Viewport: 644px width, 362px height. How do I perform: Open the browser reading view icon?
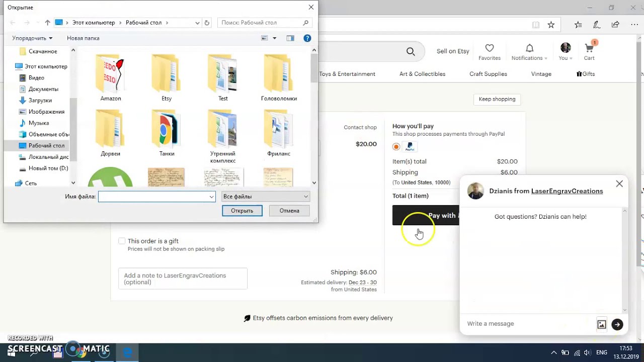(536, 25)
